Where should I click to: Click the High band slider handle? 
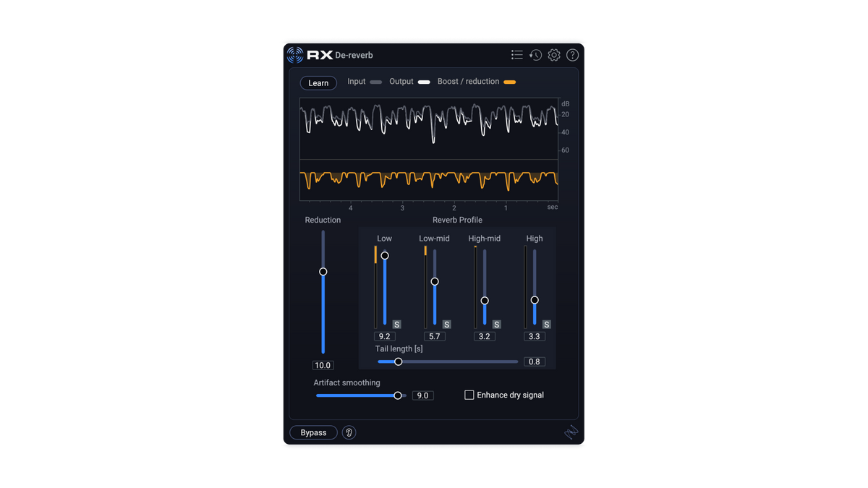535,300
